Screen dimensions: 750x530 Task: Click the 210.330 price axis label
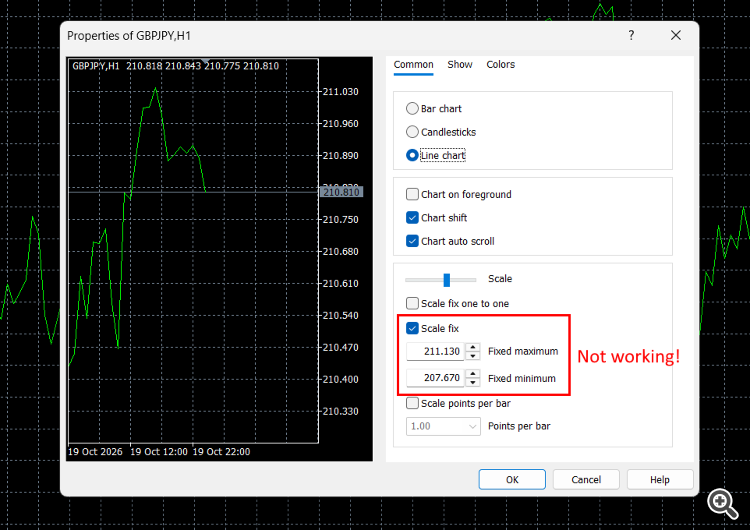(x=340, y=411)
